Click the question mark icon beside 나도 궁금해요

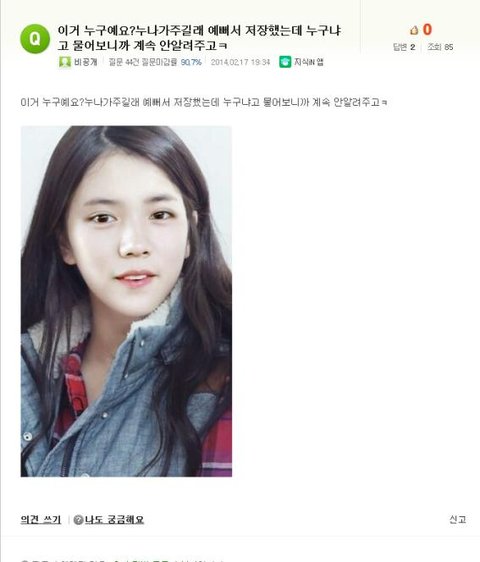78,520
